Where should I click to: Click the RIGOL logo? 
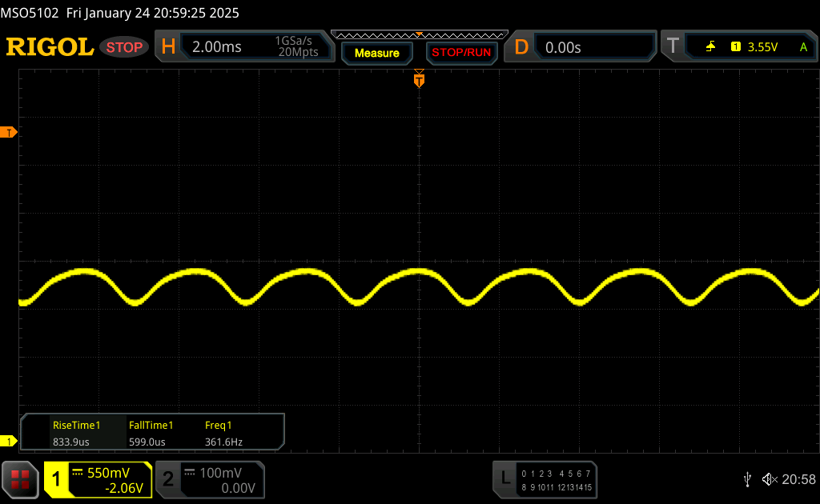point(50,47)
